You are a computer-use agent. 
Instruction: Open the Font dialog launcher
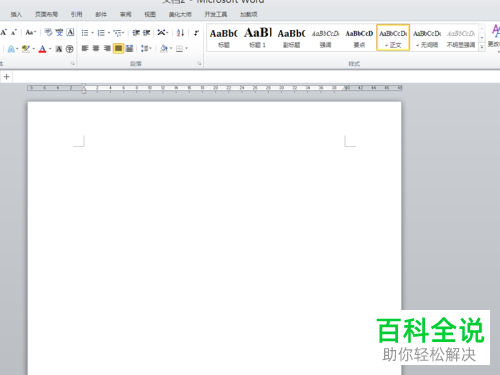pyautogui.click(x=73, y=63)
